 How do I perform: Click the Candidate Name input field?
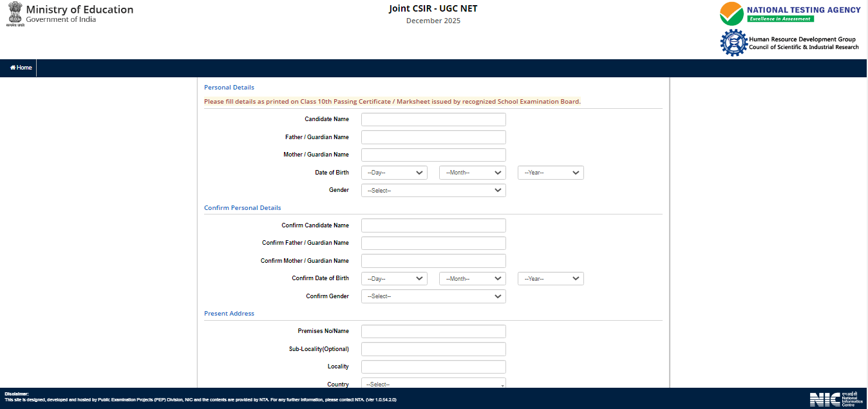pos(433,119)
